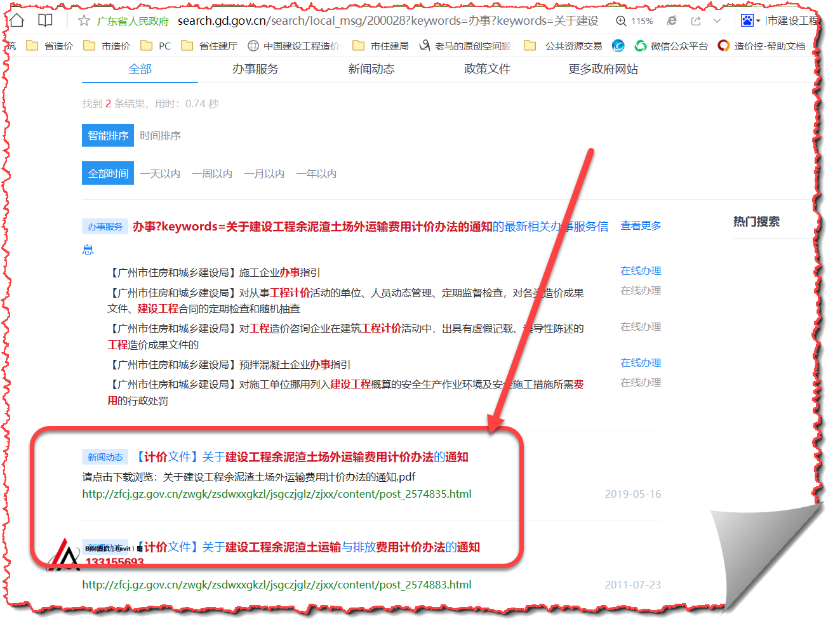Open the 市造价 bookmark folder
840x631 pixels.
[x=107, y=46]
